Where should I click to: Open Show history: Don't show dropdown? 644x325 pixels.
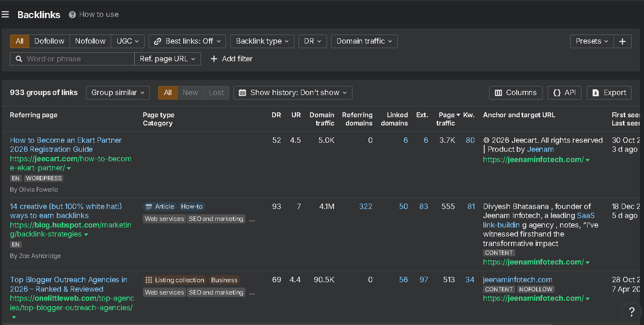coord(293,93)
